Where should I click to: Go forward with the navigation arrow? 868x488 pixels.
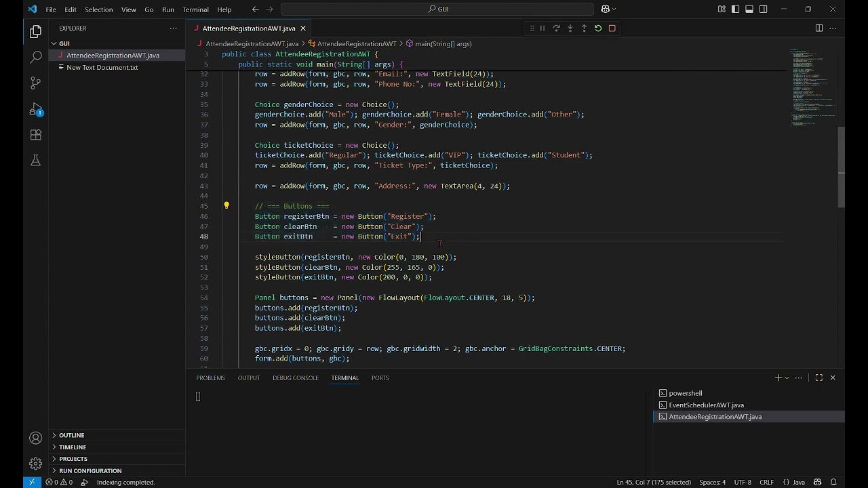click(269, 9)
